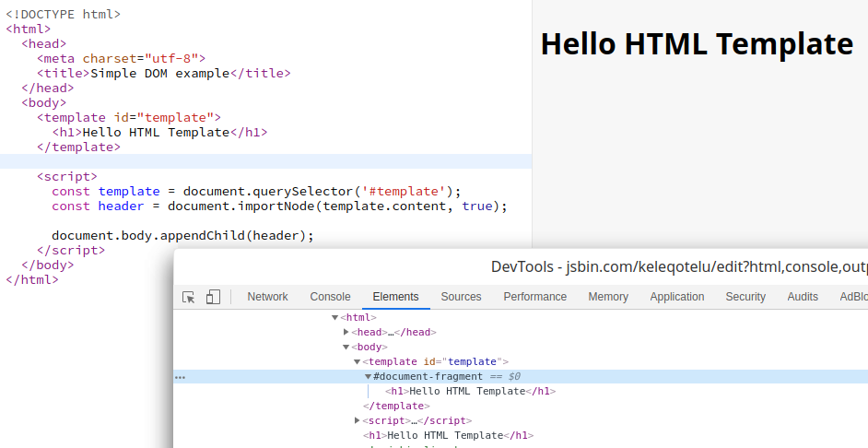This screenshot has width=868, height=448.
Task: Select the h1 inside the document fragment
Action: click(471, 392)
